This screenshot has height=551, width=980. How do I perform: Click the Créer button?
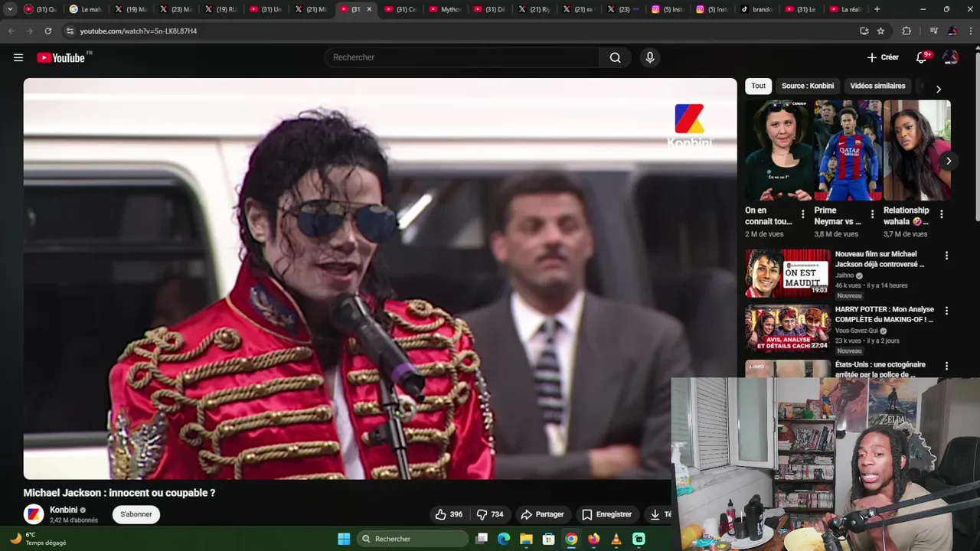tap(883, 57)
